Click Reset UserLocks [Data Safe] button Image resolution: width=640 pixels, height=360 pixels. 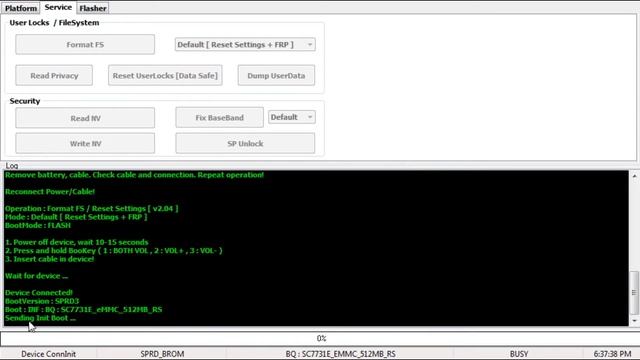pyautogui.click(x=165, y=76)
